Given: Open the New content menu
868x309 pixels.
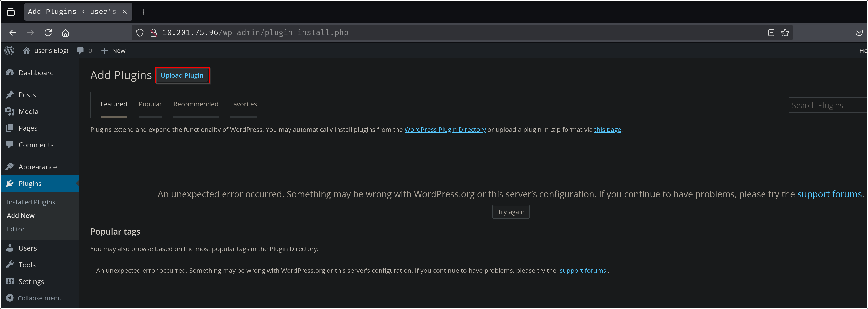Looking at the screenshot, I should tap(113, 50).
